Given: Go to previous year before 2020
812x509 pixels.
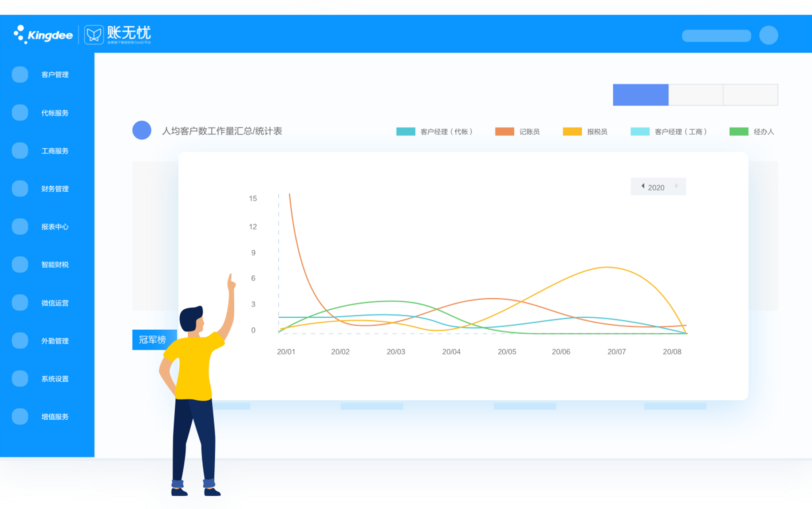Looking at the screenshot, I should tap(643, 186).
